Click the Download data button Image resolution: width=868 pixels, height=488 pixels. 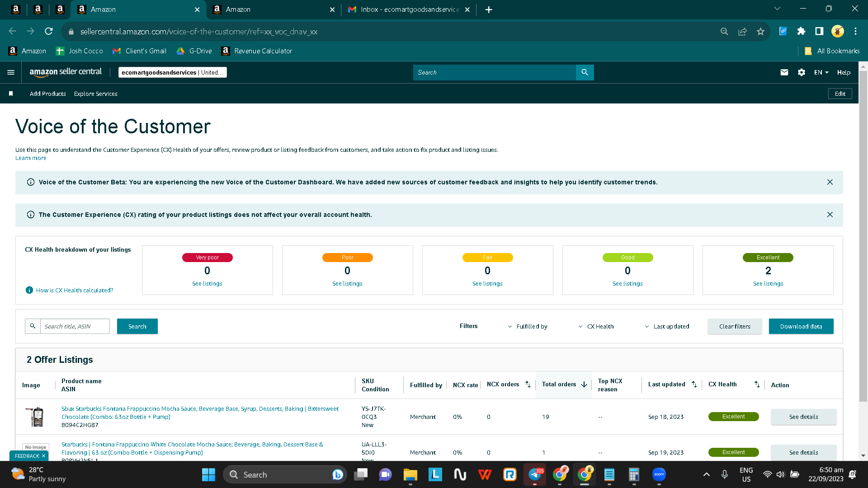click(x=801, y=326)
